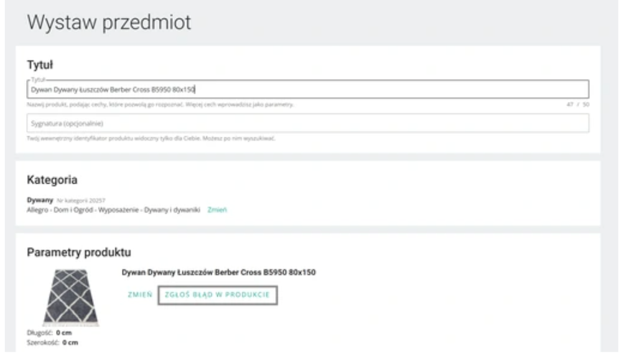Click the Wystaw przedmiot page heading
The image size is (621, 364).
[x=109, y=23]
